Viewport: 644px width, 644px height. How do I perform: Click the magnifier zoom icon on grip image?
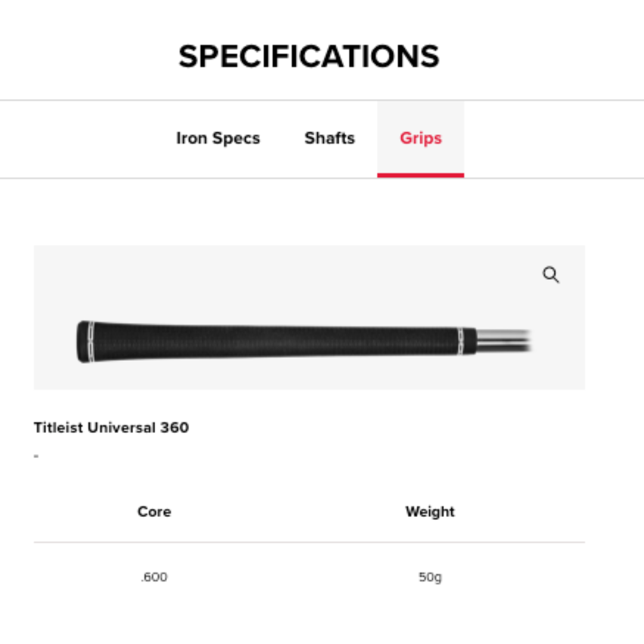tap(551, 275)
